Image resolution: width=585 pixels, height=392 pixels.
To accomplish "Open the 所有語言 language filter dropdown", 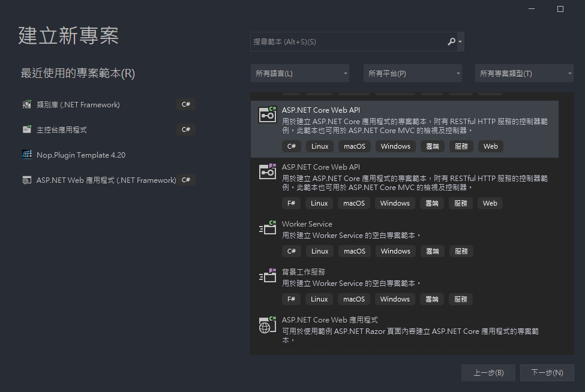I will [300, 73].
